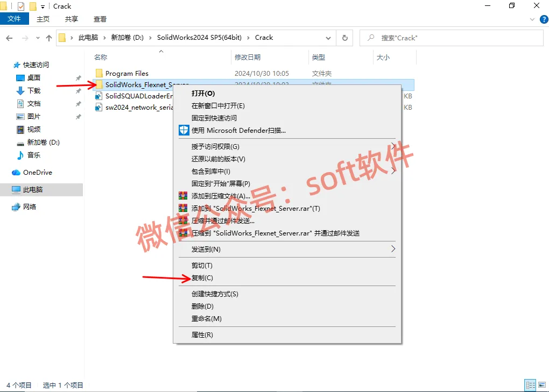Open recent locations dropdown arrow

(x=38, y=38)
